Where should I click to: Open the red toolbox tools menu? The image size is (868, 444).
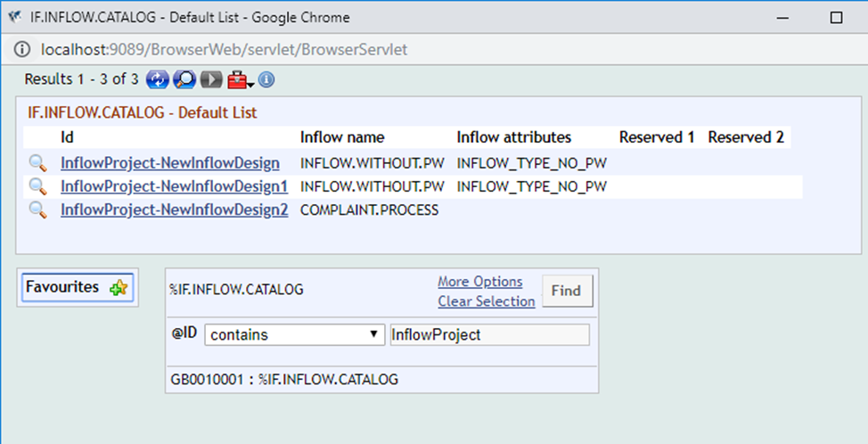tap(238, 80)
